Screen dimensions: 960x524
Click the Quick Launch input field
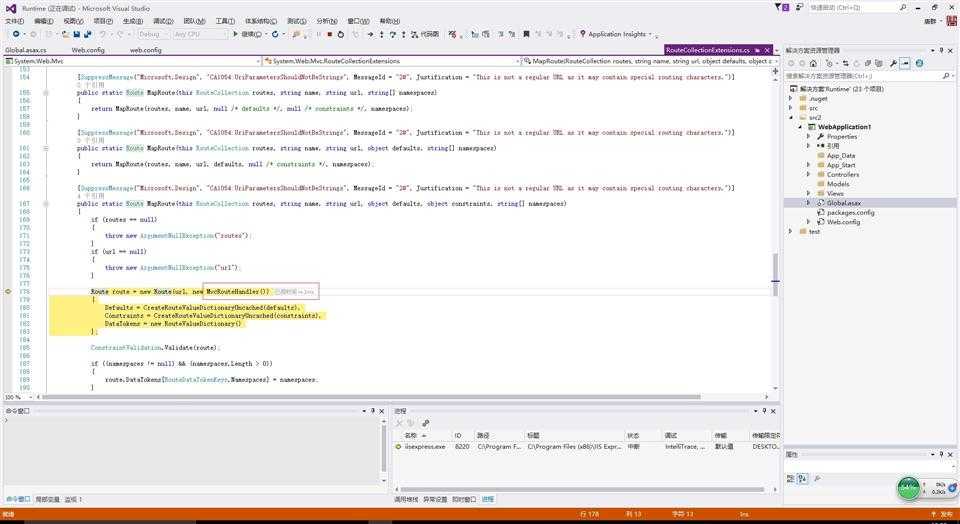(x=852, y=7)
